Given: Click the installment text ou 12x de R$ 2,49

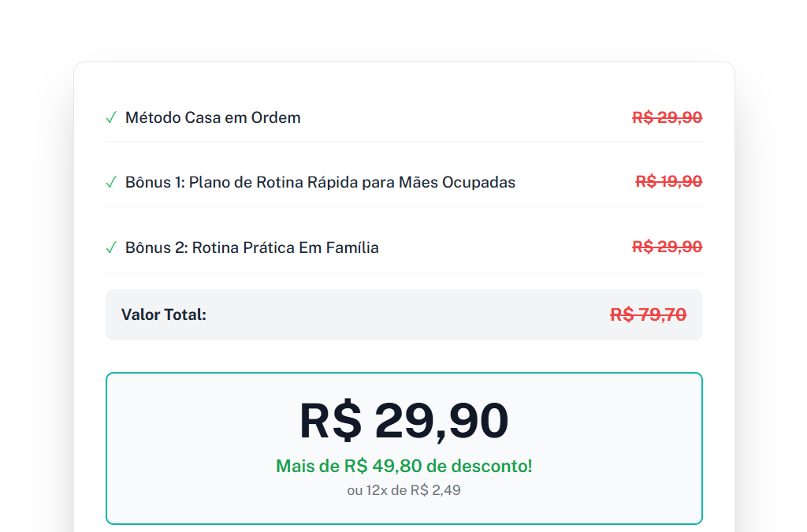Looking at the screenshot, I should coord(404,489).
